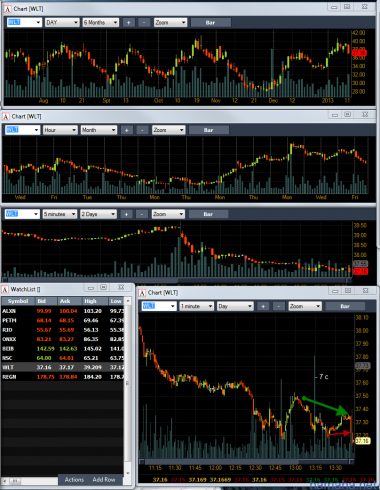Open the 6 Months range dropdown
380x490 pixels.
point(101,22)
